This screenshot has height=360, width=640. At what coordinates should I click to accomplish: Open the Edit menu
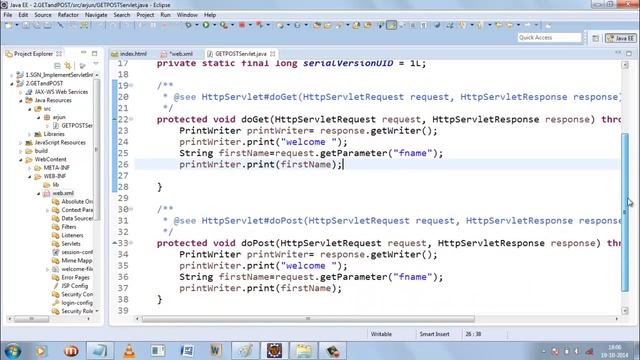23,15
